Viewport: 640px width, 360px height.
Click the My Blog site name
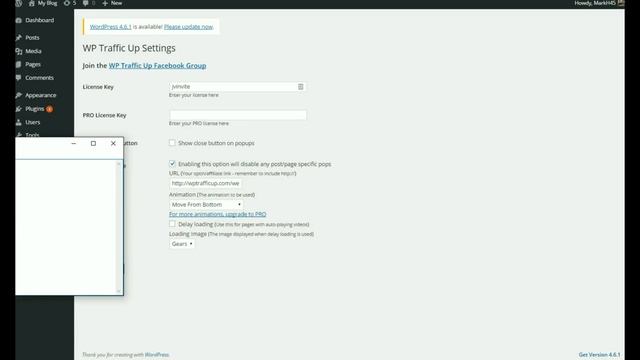click(x=47, y=3)
